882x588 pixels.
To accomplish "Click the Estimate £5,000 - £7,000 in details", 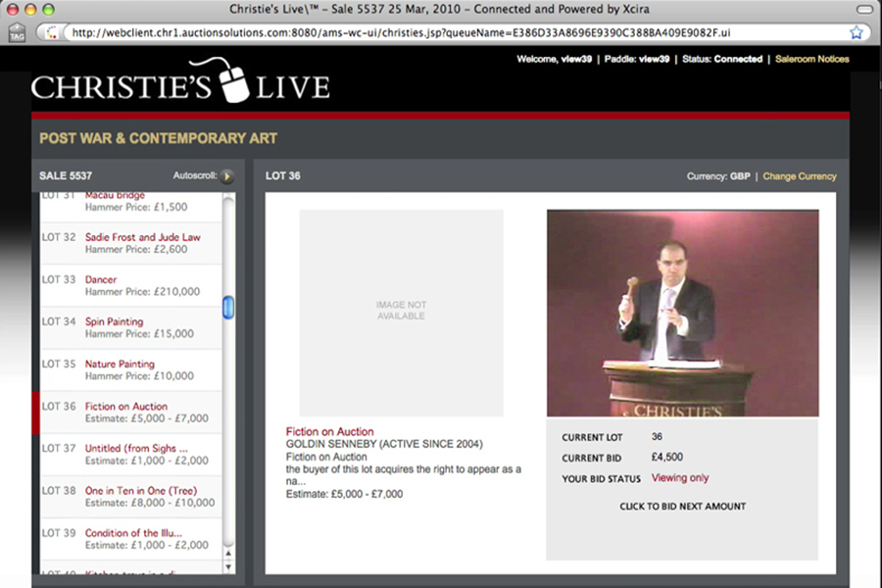I will coord(344,494).
